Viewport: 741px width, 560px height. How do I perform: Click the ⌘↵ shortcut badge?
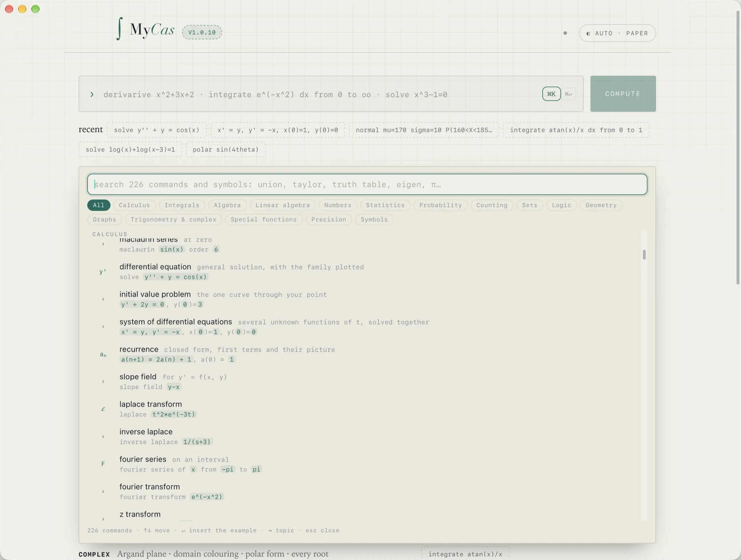(568, 94)
